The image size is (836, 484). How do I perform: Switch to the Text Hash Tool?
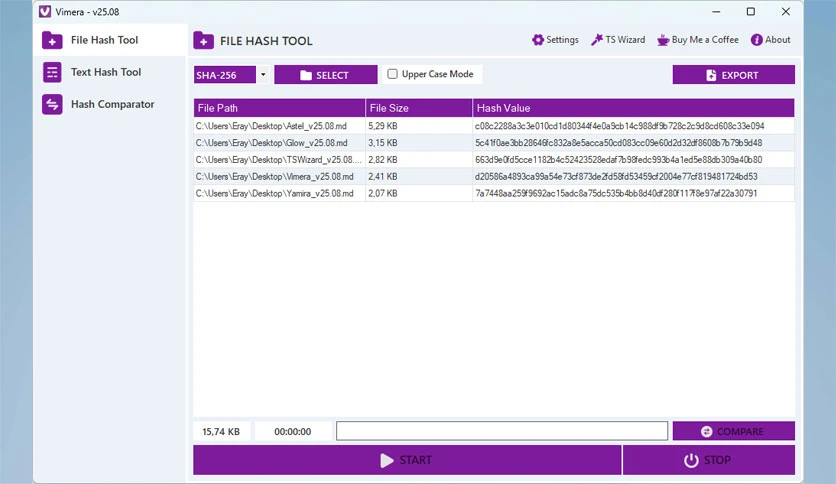pyautogui.click(x=110, y=72)
